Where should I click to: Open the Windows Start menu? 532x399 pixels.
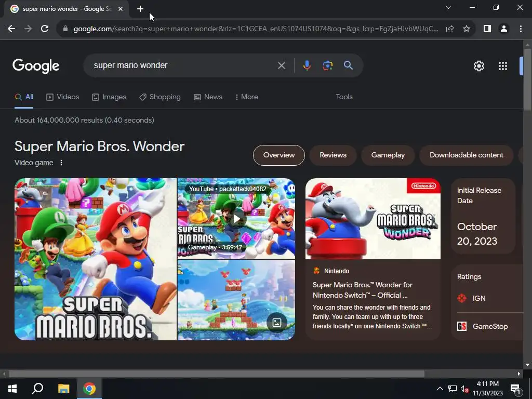(x=12, y=389)
